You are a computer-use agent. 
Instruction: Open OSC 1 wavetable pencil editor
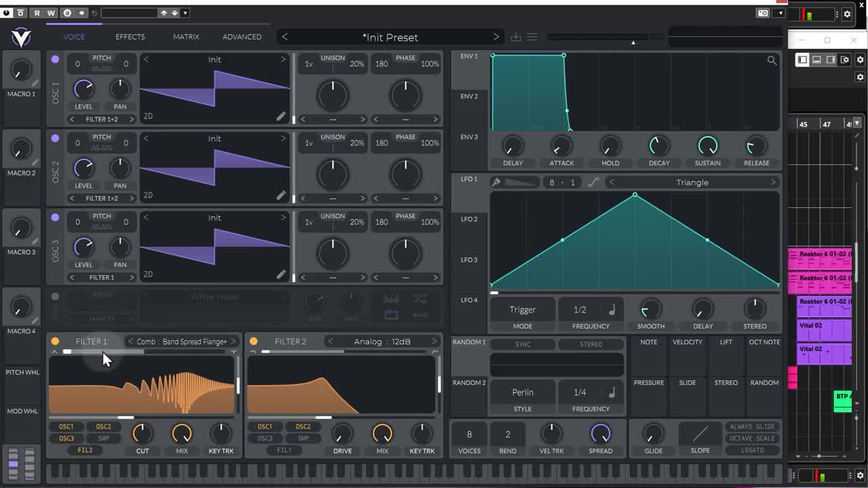click(x=281, y=116)
